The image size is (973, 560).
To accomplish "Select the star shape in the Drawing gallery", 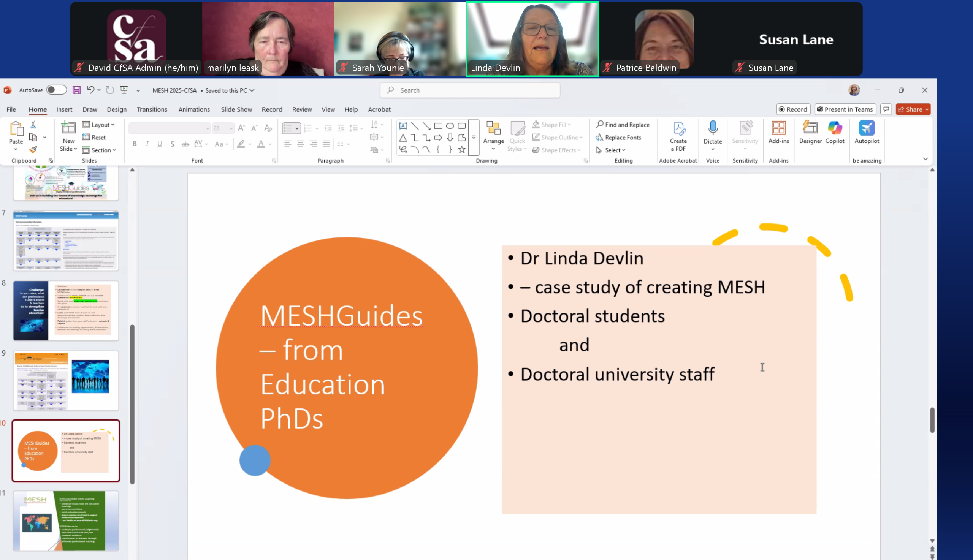I will click(462, 150).
